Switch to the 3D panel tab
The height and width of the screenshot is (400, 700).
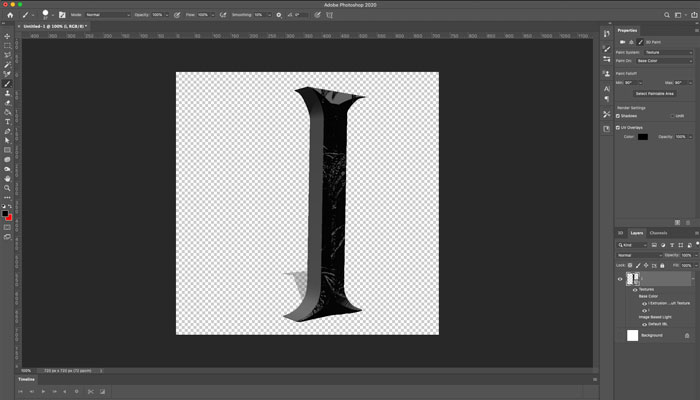pos(620,233)
